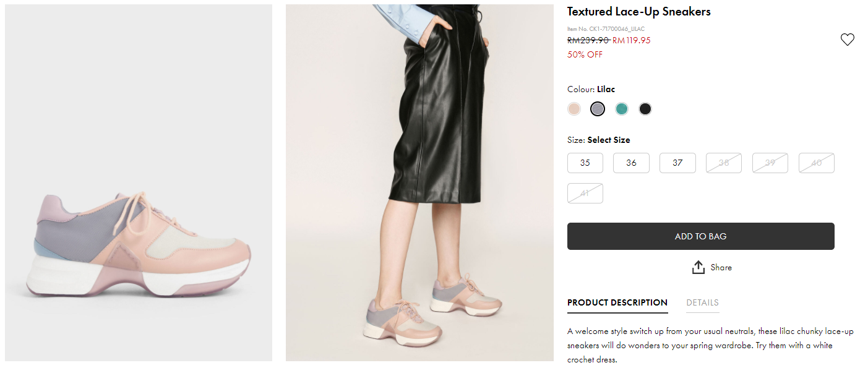
Task: Click the Share link text
Action: (x=721, y=267)
